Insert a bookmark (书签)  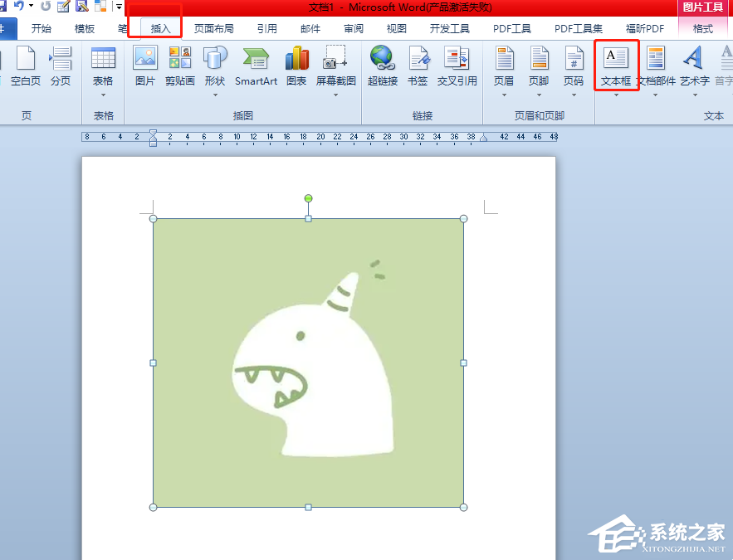coord(418,66)
